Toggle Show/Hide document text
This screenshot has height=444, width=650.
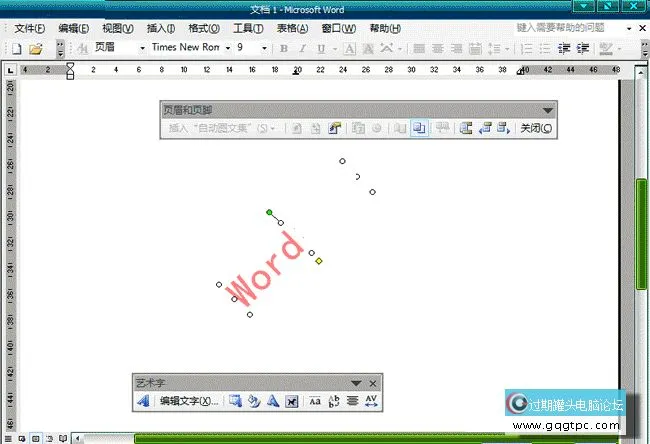click(x=419, y=129)
